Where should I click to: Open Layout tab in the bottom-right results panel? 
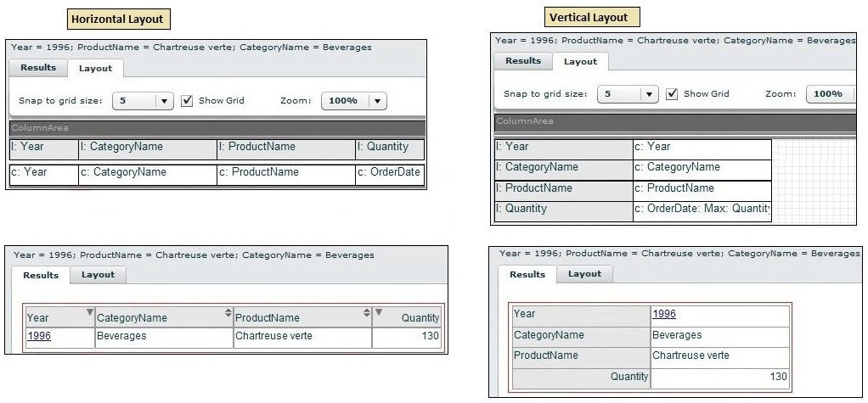click(x=584, y=274)
